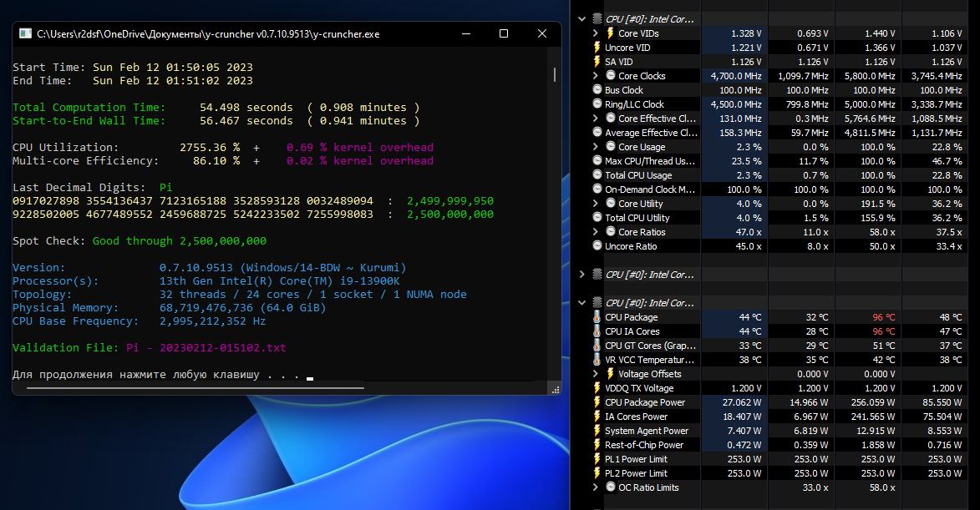Image resolution: width=980 pixels, height=510 pixels.
Task: Click the CPU Package maximum 96 °C value
Action: (x=884, y=317)
